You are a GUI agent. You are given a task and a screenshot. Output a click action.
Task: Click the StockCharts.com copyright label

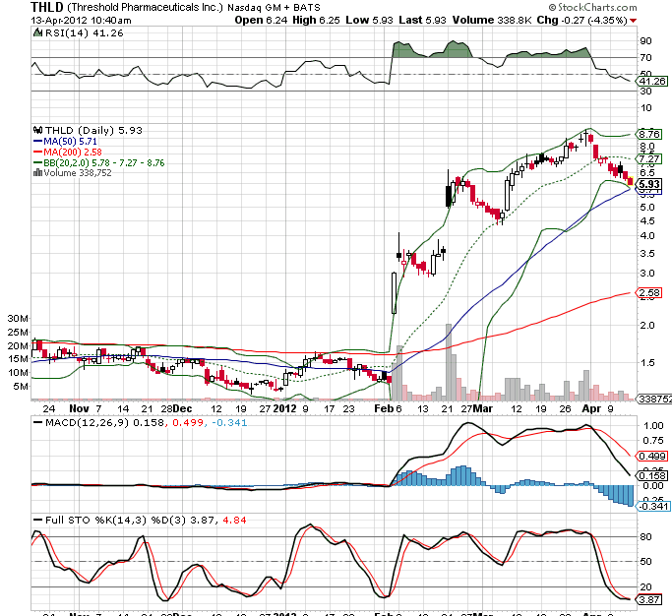[x=592, y=7]
